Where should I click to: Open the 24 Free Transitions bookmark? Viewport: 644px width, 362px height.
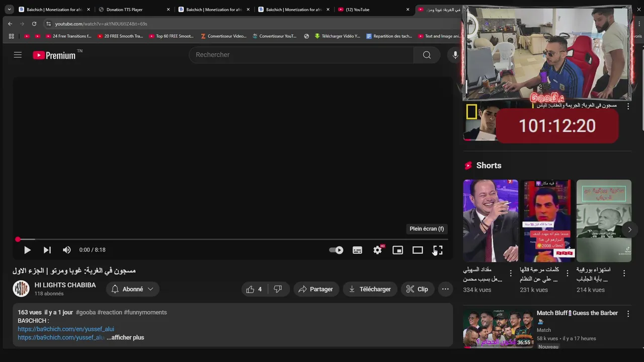68,36
